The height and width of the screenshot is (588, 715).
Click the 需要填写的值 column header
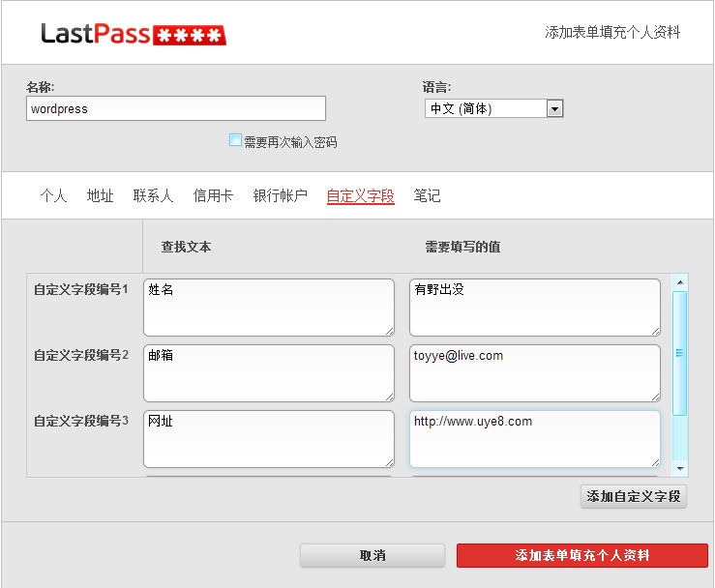click(x=462, y=247)
